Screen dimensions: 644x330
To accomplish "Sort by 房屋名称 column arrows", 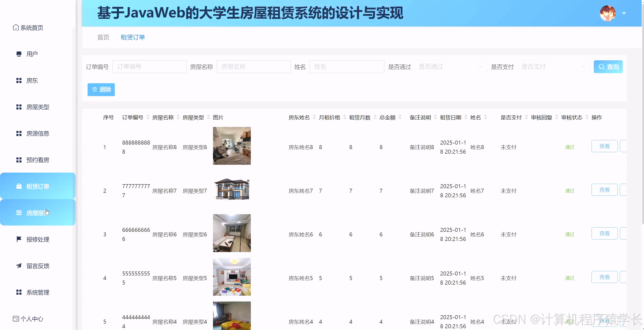I will (x=178, y=117).
